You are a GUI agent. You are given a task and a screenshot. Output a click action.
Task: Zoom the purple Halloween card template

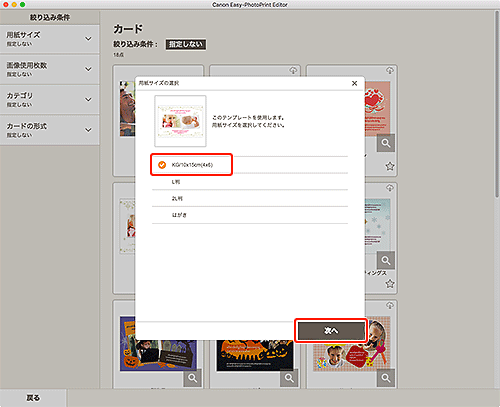point(192,378)
